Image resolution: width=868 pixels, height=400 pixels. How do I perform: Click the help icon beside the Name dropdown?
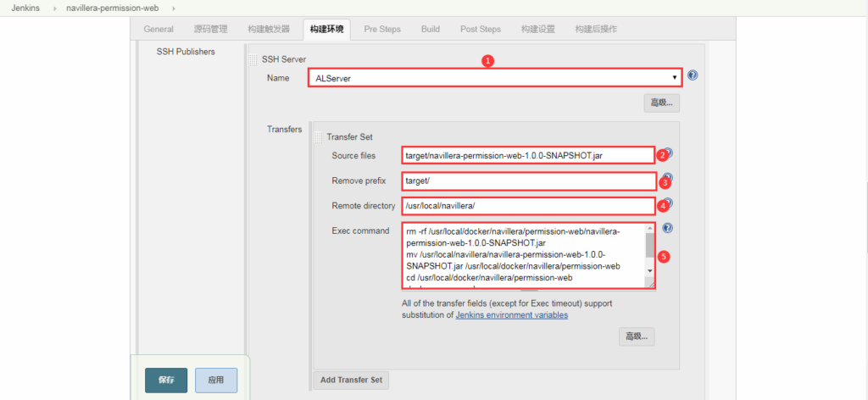coord(693,76)
